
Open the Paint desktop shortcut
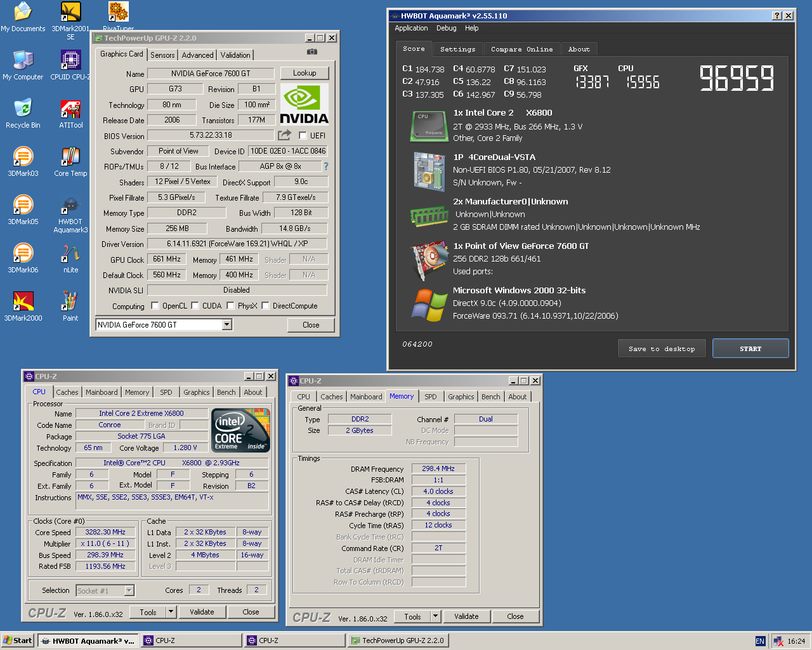click(70, 307)
